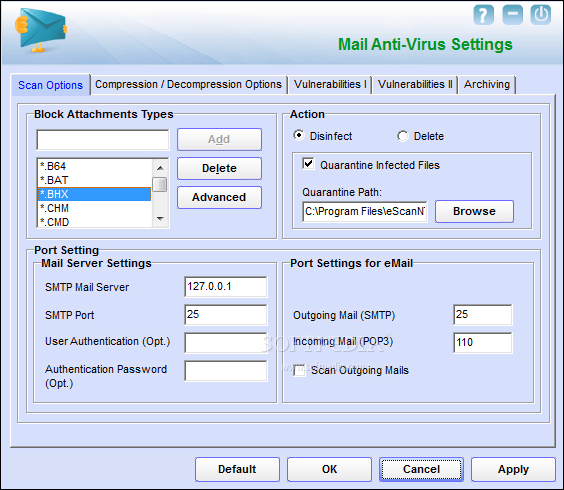Switch to the Archiving tab
564x490 pixels.
tap(487, 85)
